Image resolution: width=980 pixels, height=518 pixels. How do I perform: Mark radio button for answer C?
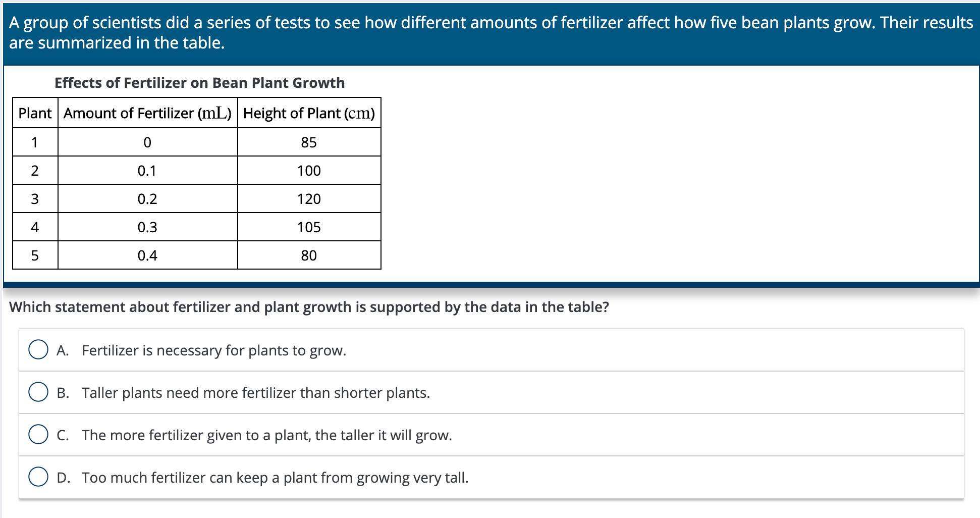38,435
